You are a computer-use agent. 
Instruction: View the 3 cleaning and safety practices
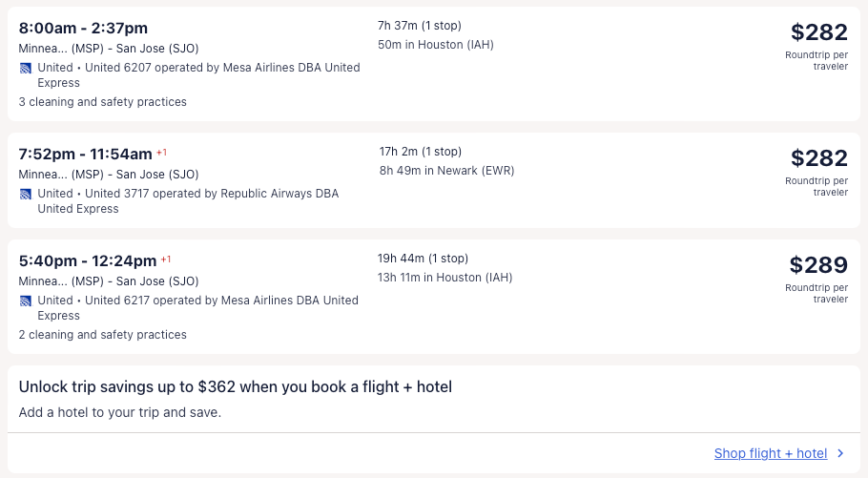102,102
